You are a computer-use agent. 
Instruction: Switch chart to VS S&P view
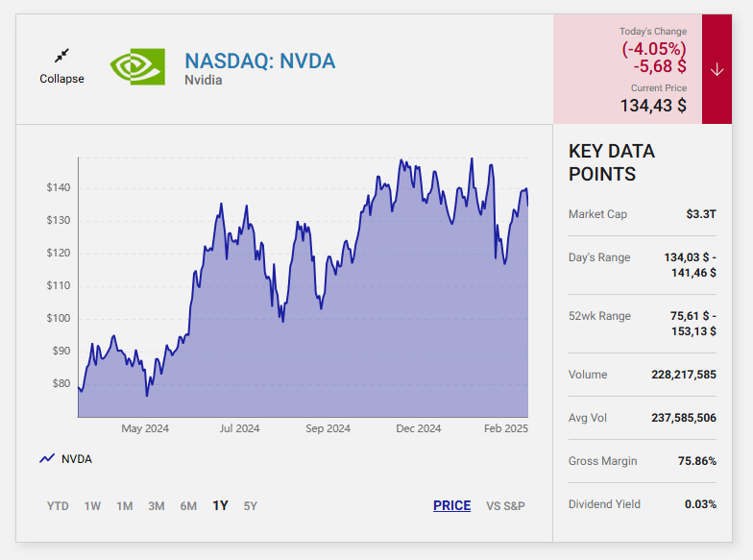pos(505,505)
